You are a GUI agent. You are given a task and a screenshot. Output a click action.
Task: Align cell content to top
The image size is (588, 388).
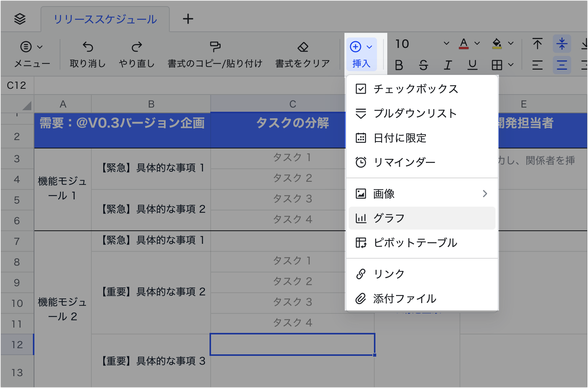[537, 44]
